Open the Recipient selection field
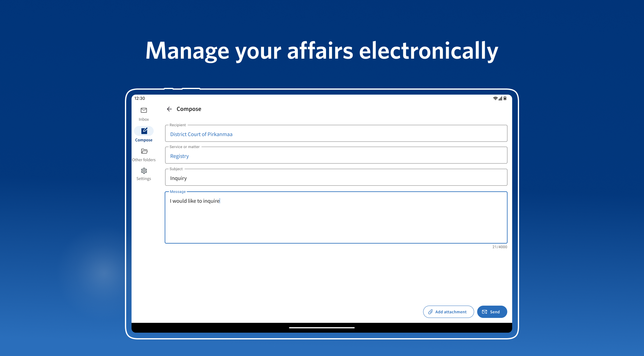Viewport: 644px width, 356px height. click(336, 134)
